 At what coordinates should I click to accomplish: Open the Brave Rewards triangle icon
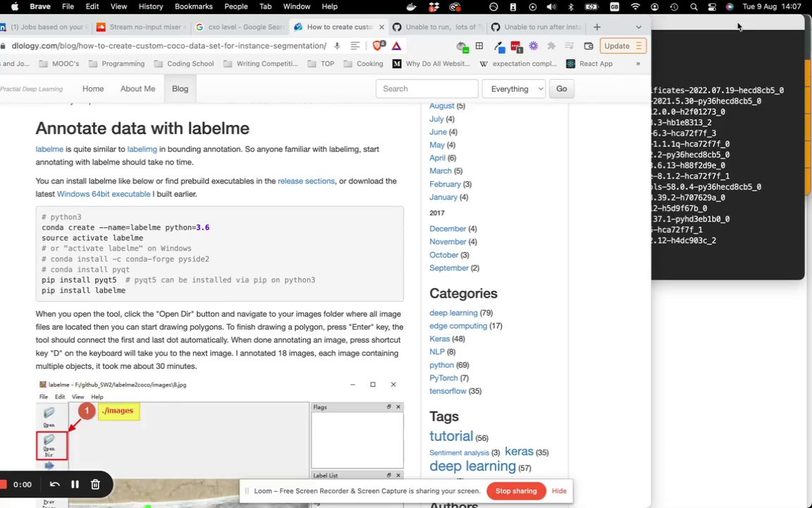[396, 46]
